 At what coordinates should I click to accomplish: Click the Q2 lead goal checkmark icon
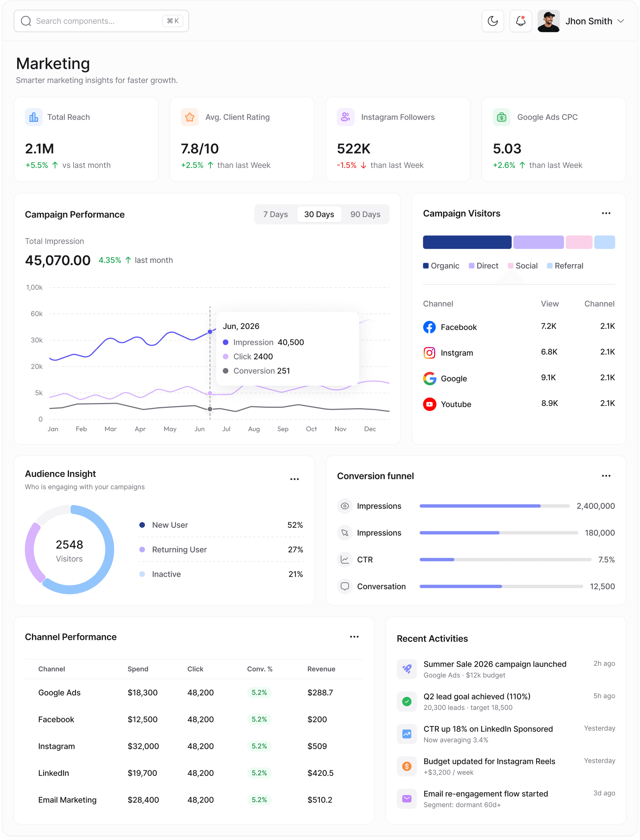pyautogui.click(x=407, y=701)
